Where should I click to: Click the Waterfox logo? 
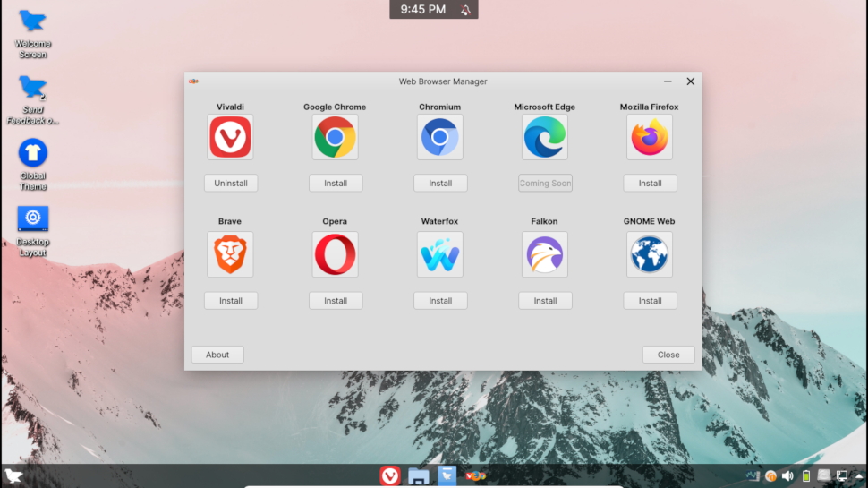[440, 254]
